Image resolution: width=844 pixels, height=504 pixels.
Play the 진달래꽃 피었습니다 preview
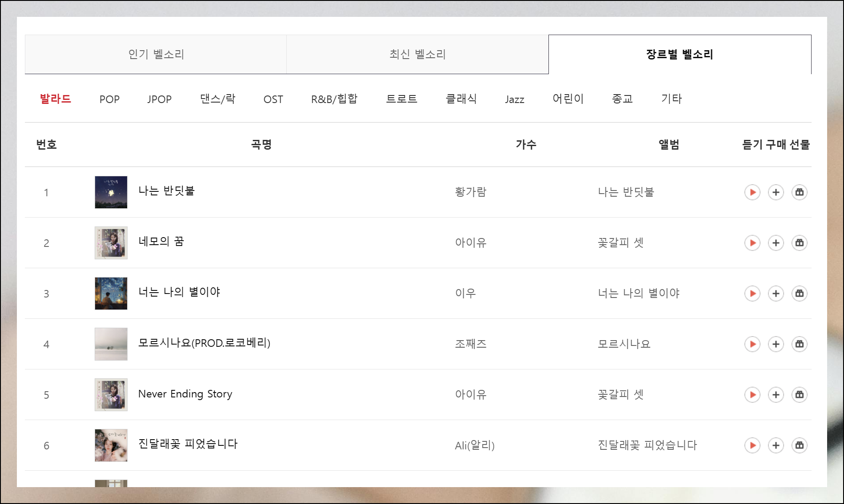click(x=752, y=445)
